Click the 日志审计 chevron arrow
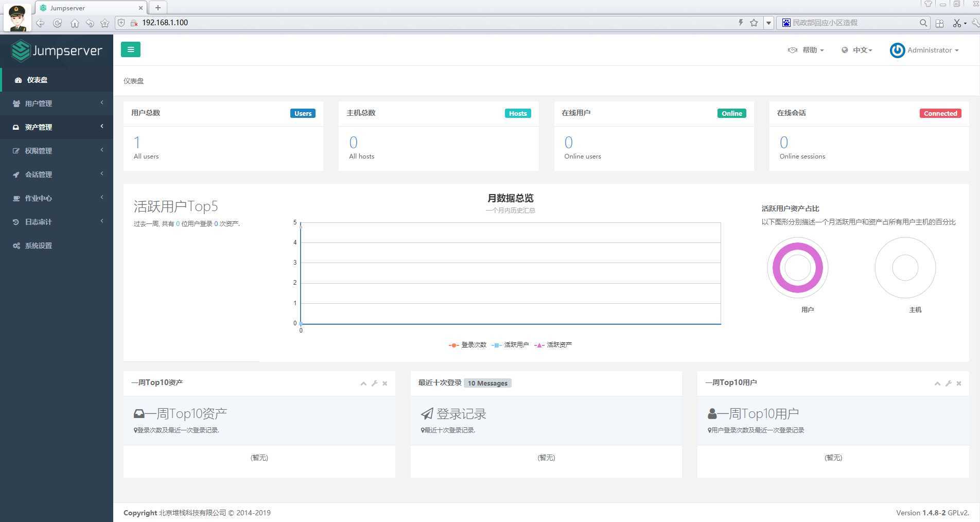Viewport: 980px width, 522px height. 102,221
